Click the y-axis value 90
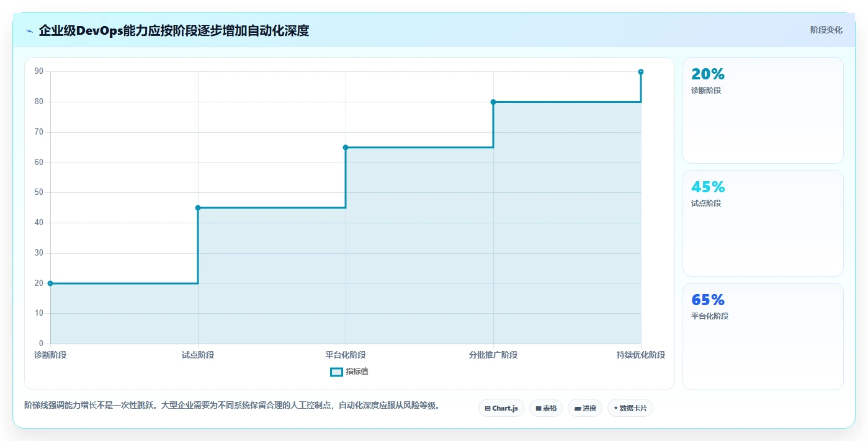Viewport: 868px width, 441px height. click(39, 71)
